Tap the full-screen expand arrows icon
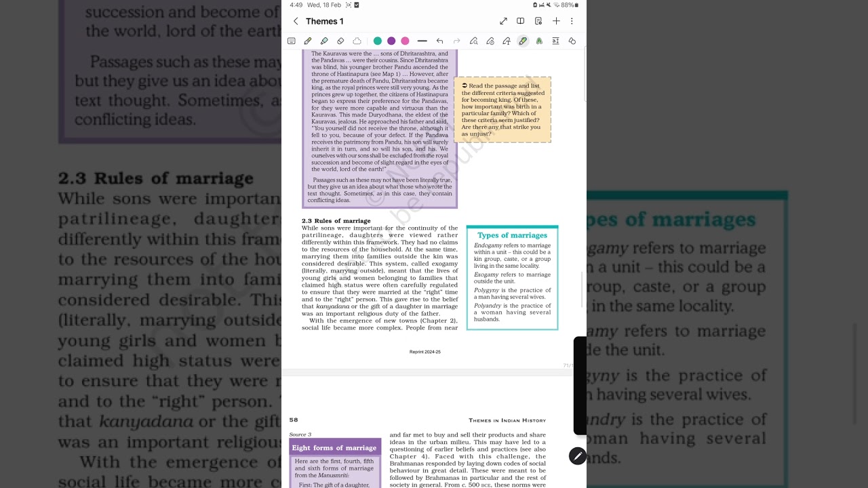This screenshot has height=488, width=868. click(x=503, y=21)
